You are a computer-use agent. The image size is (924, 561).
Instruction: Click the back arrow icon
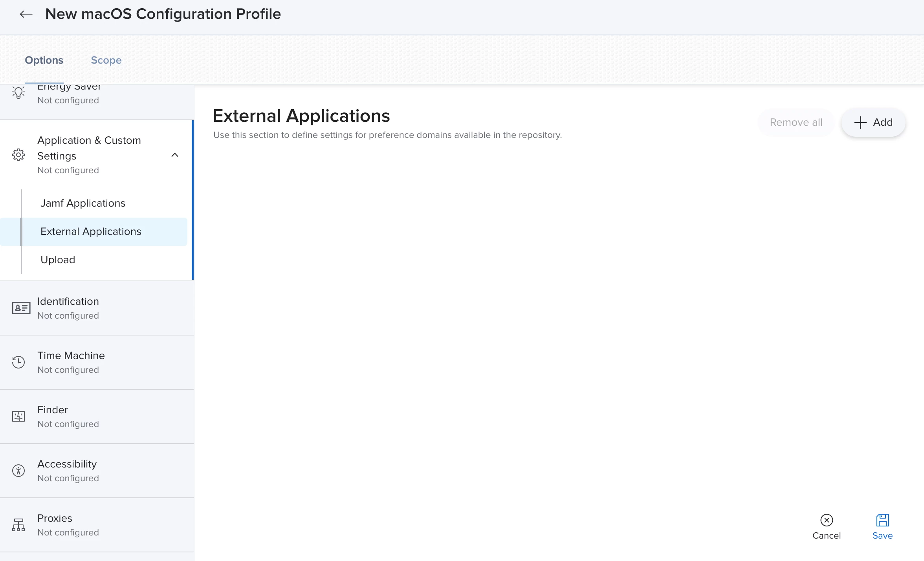click(x=26, y=15)
